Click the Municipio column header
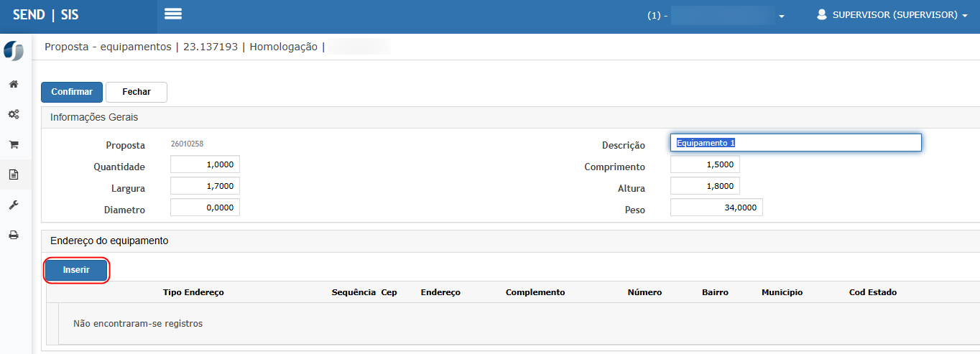This screenshot has width=980, height=354. point(782,292)
